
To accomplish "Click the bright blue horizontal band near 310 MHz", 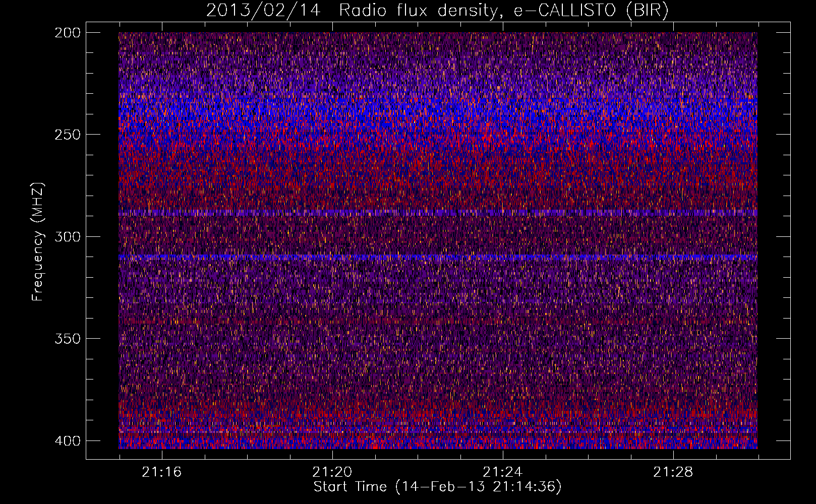I will click(x=438, y=257).
